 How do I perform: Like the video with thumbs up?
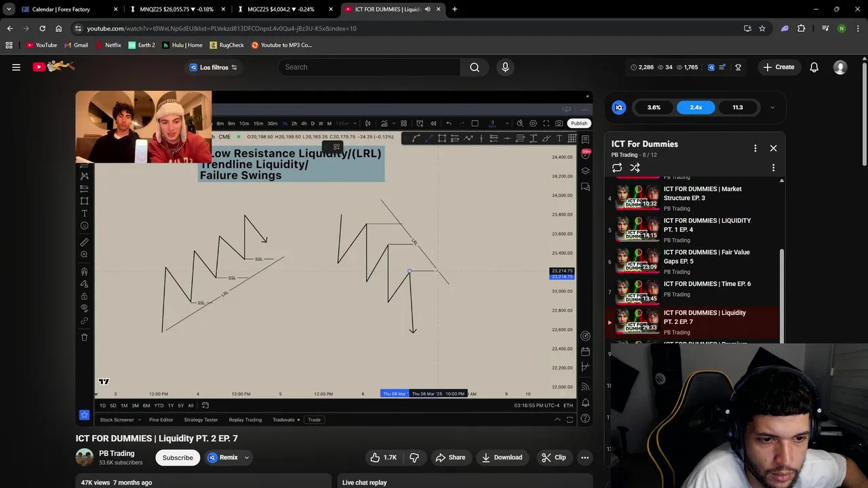coord(383,457)
